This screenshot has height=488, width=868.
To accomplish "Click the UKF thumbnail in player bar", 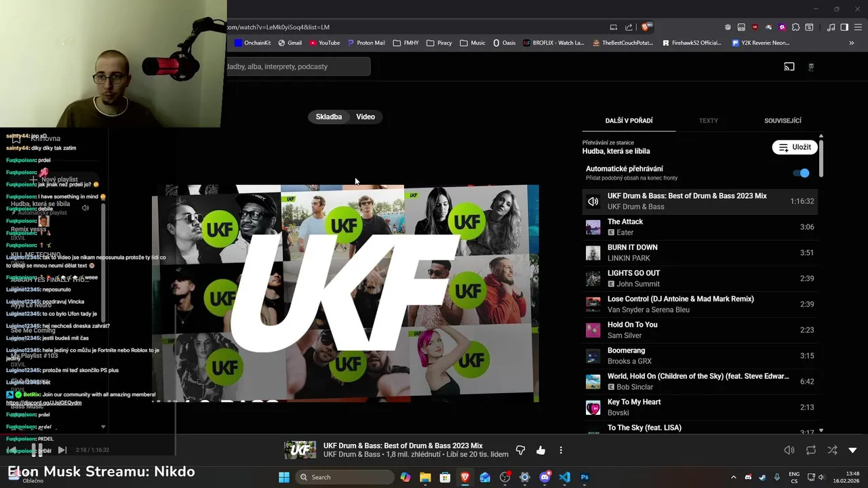I will tap(300, 450).
